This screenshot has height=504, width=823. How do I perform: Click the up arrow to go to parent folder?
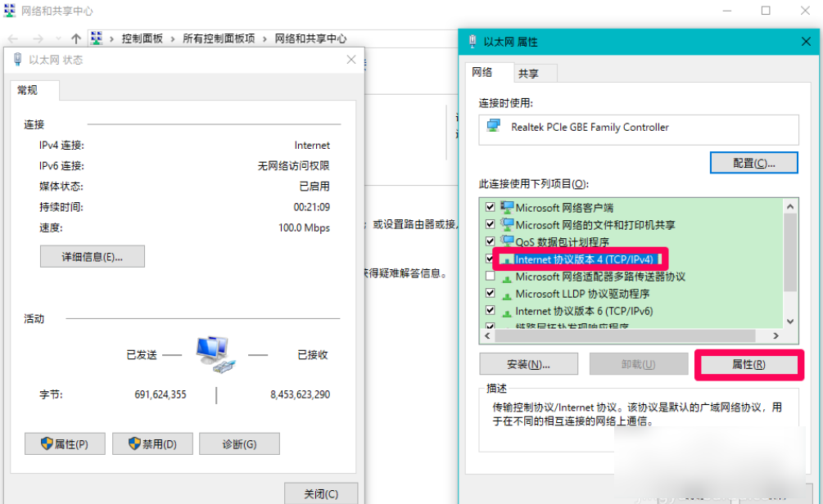75,38
